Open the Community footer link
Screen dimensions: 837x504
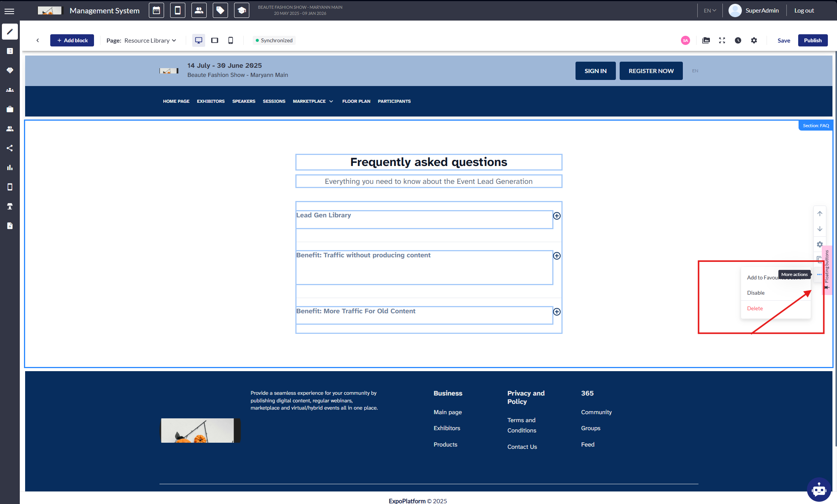pos(596,412)
